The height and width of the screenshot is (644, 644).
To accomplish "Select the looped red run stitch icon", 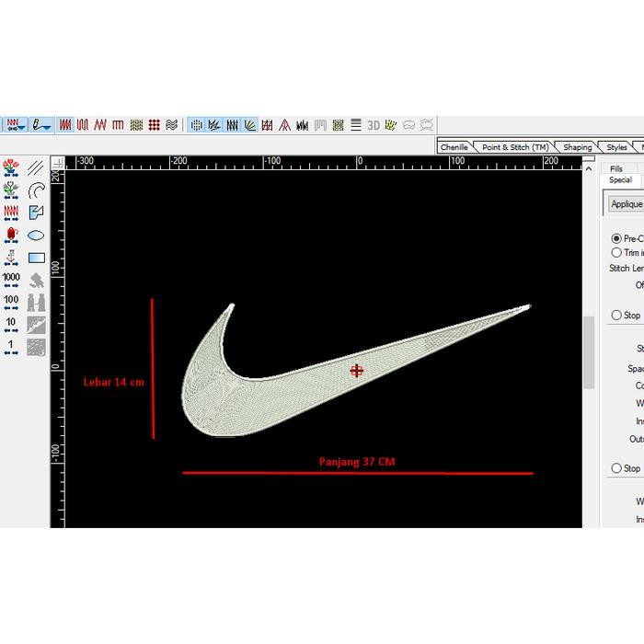I will (83, 125).
